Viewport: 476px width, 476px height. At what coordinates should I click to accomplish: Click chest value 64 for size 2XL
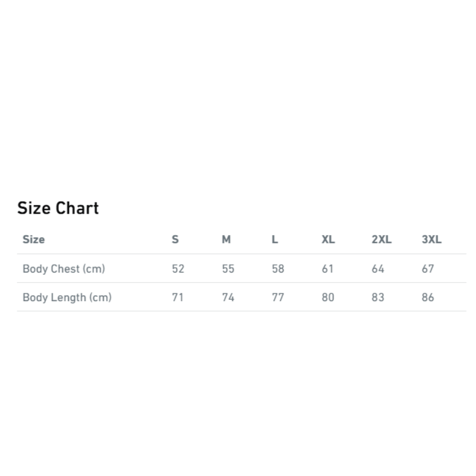pyautogui.click(x=378, y=269)
